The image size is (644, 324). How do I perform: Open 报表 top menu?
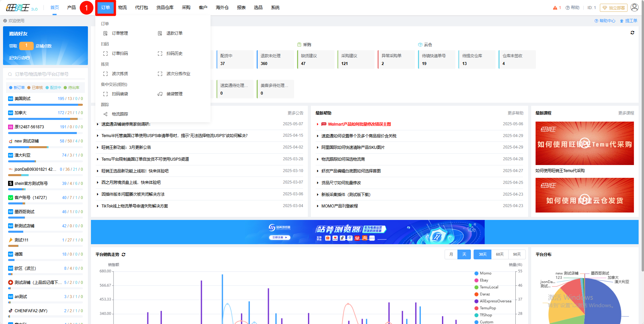[241, 7]
